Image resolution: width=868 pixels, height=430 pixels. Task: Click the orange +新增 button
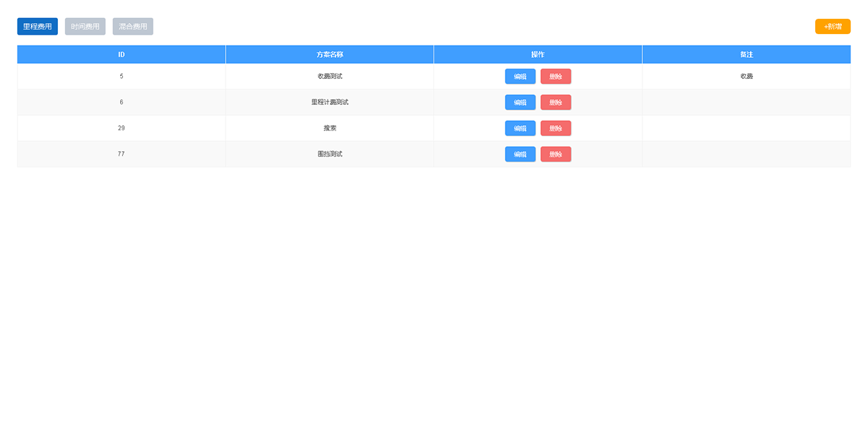(833, 27)
